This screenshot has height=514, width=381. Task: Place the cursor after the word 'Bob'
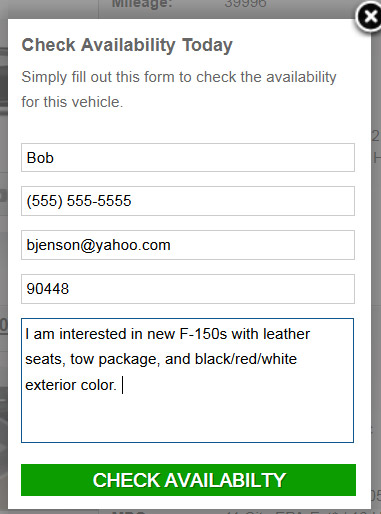[55, 158]
